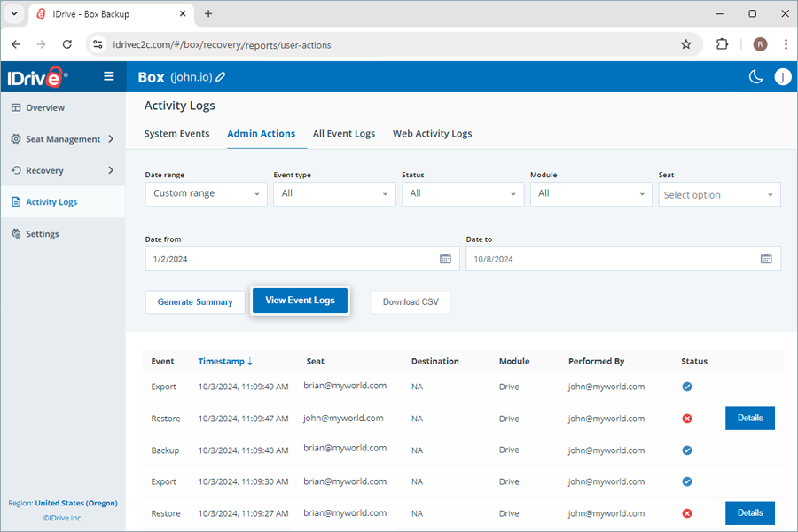Open Details for the first Restore event

click(749, 418)
